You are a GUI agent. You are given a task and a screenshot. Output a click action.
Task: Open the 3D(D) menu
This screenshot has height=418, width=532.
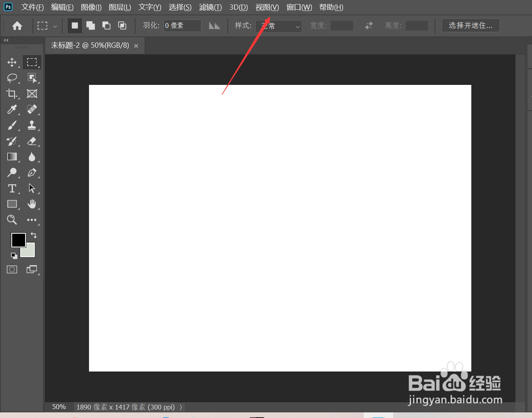click(239, 7)
